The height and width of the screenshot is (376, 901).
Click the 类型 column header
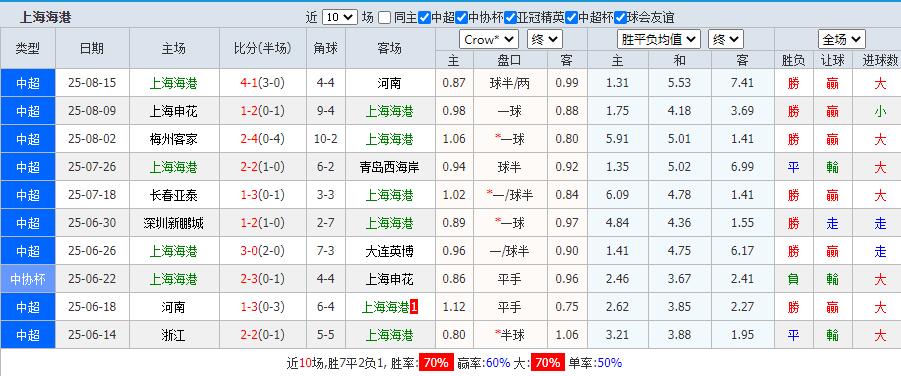[28, 48]
